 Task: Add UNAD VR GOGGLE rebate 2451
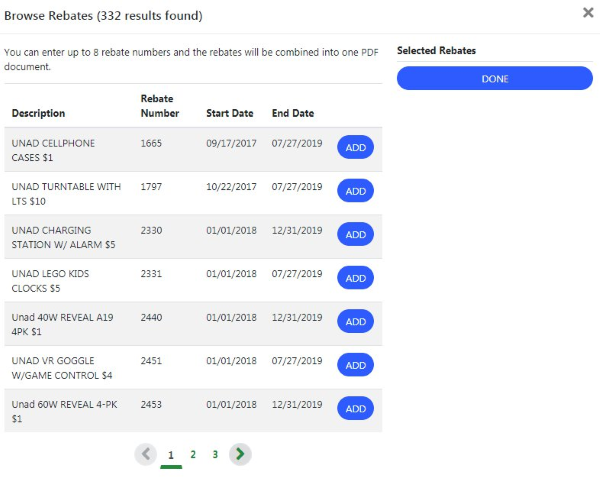355,365
